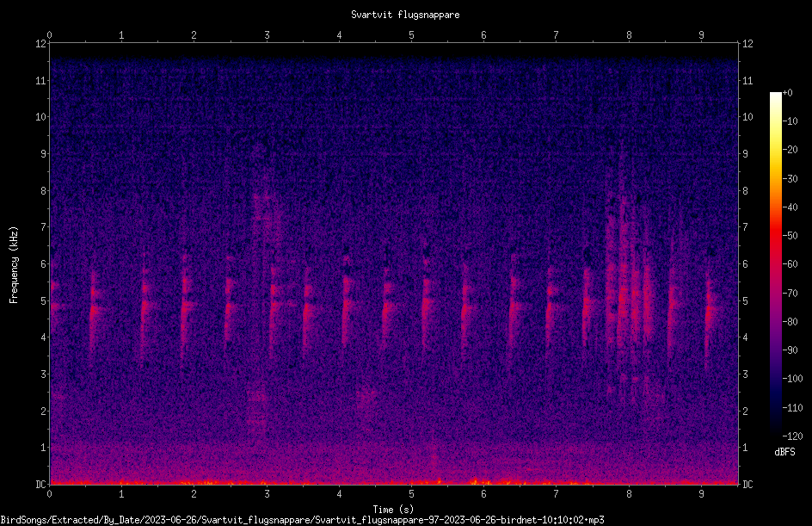Click the "Time (s)" axis label

(x=394, y=510)
